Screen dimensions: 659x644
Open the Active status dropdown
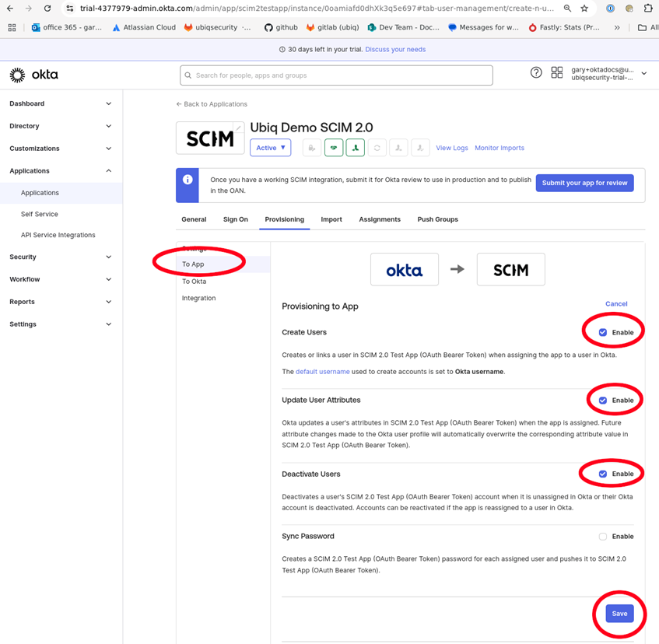270,148
